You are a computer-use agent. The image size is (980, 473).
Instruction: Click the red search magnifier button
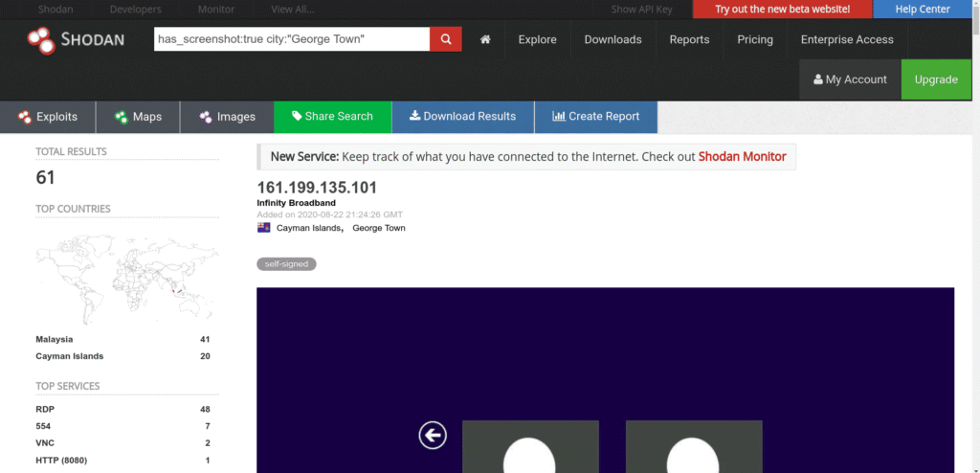pos(446,39)
